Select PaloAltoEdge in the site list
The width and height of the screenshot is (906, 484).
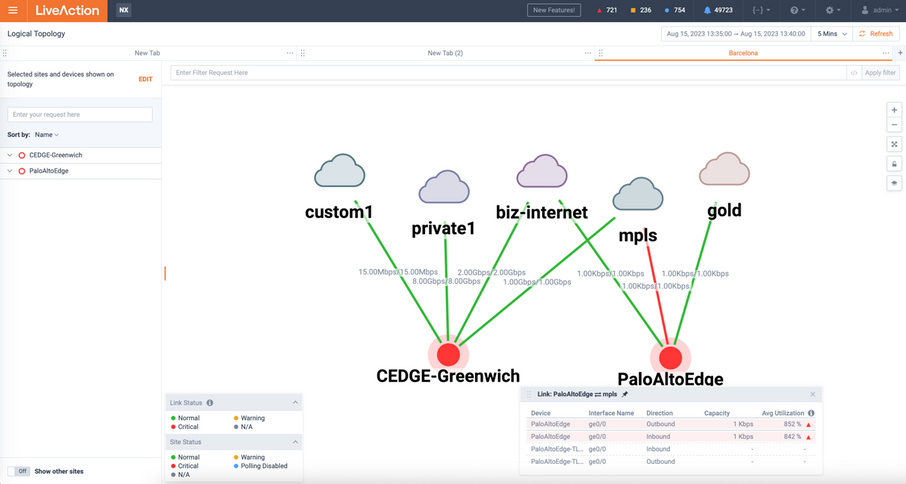49,171
